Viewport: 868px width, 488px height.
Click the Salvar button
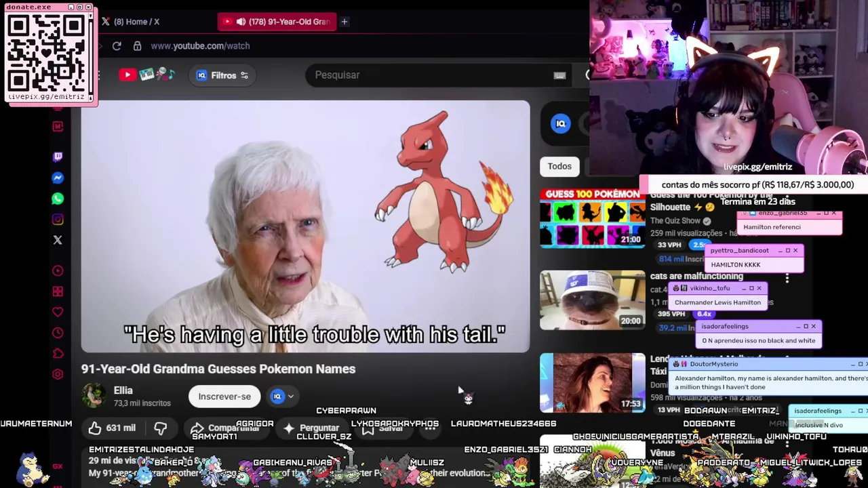coord(383,428)
